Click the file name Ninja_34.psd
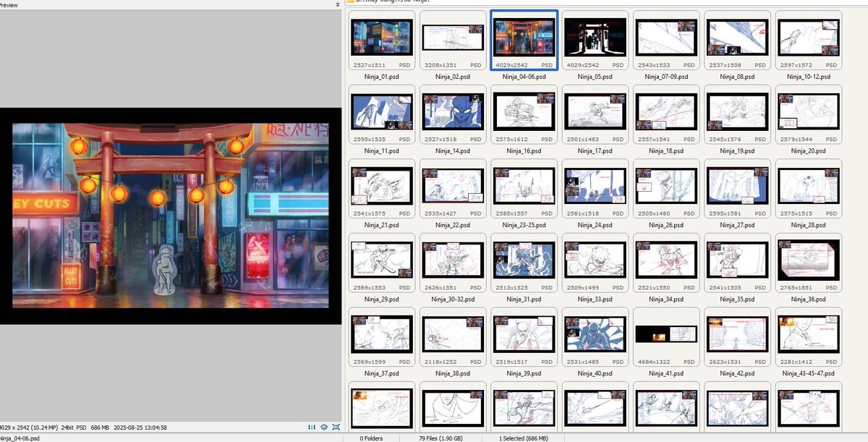This screenshot has width=868, height=442. (665, 299)
